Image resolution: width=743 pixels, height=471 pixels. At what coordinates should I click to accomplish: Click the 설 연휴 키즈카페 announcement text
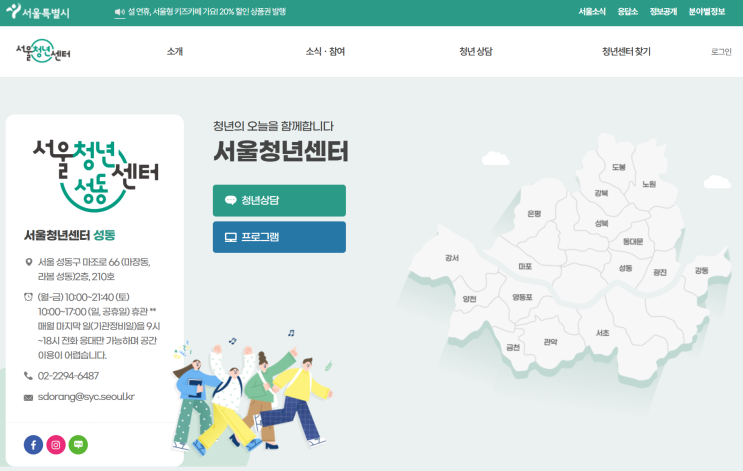coord(207,12)
